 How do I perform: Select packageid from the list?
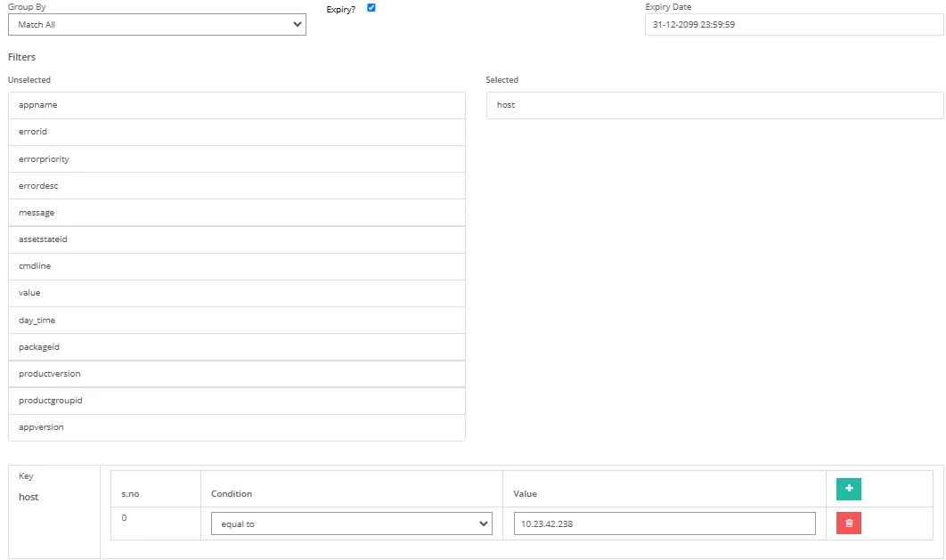pos(236,347)
